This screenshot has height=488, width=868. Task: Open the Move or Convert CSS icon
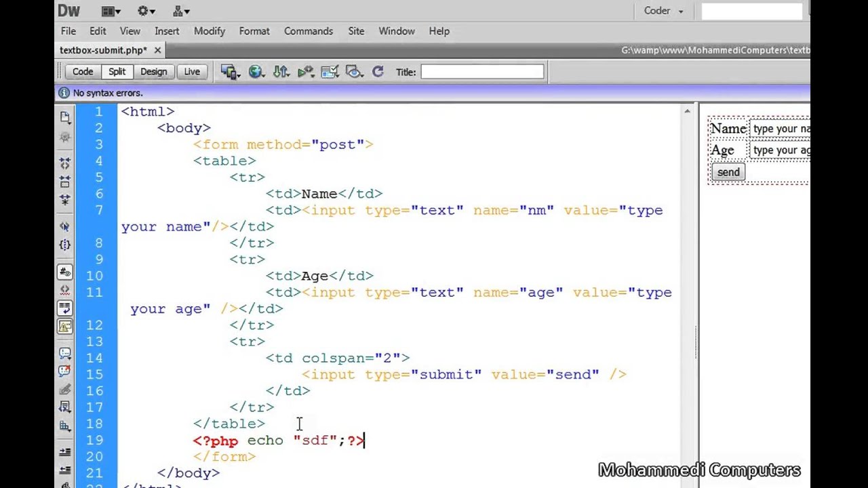tap(65, 426)
